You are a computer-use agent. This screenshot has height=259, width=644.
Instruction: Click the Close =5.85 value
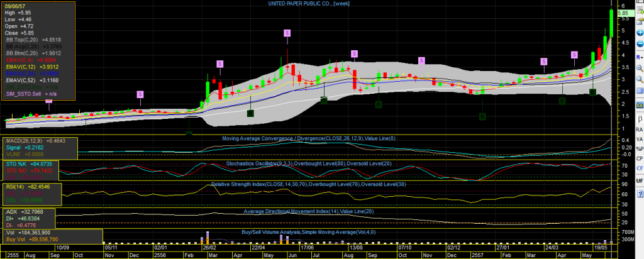[19, 33]
